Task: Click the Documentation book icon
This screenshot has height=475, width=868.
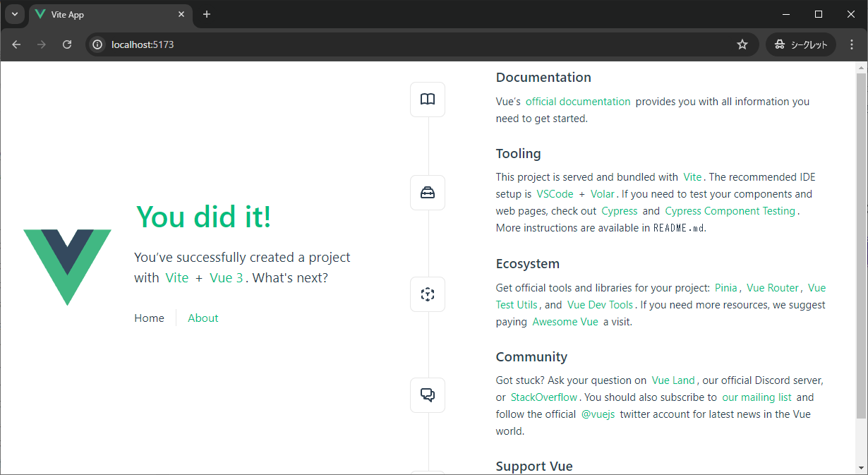Action: pos(428,99)
